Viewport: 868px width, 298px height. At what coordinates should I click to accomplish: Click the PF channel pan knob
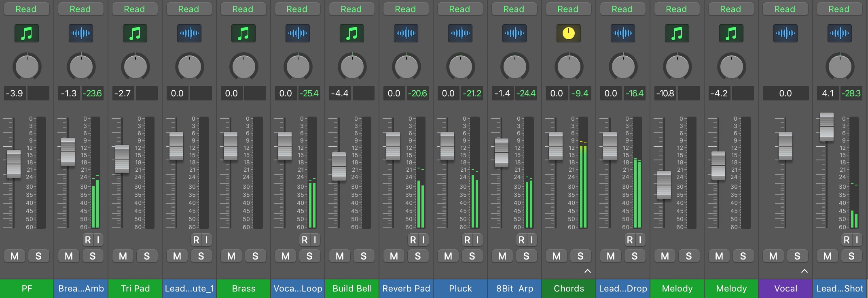click(x=27, y=66)
